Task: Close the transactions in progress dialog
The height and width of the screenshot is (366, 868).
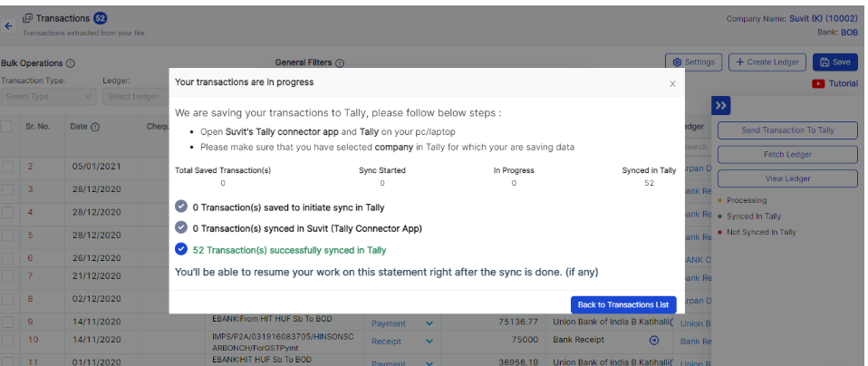Action: [x=672, y=83]
